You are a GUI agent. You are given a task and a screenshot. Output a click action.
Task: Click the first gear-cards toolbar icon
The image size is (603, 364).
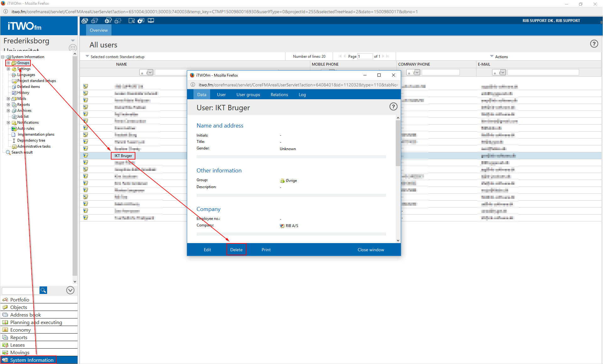pyautogui.click(x=85, y=21)
